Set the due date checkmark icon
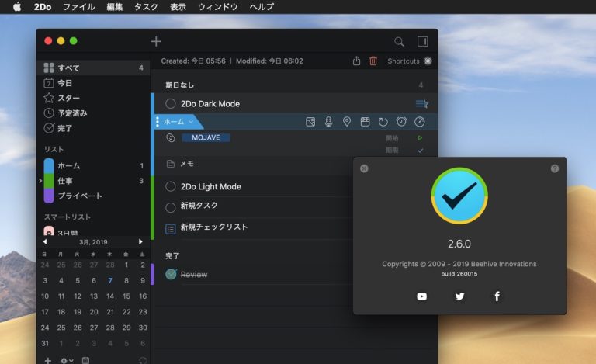Image resolution: width=596 pixels, height=364 pixels. tap(420, 151)
